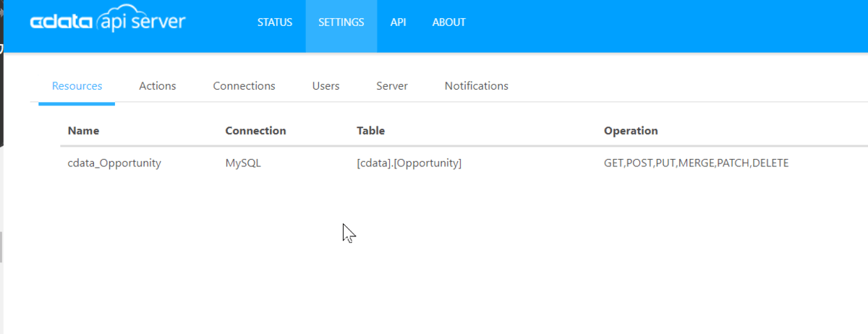This screenshot has width=868, height=334.
Task: Click the MySQL connection cell
Action: 243,163
